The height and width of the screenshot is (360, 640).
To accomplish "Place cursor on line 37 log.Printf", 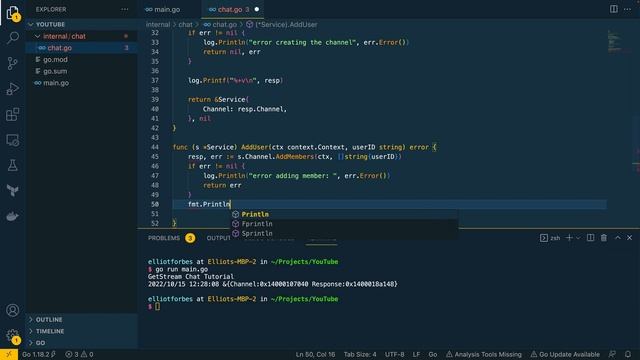I will [x=235, y=80].
